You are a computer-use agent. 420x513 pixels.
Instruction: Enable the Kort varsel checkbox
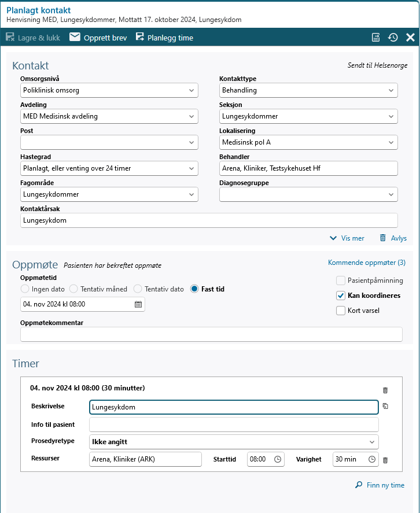pyautogui.click(x=341, y=311)
